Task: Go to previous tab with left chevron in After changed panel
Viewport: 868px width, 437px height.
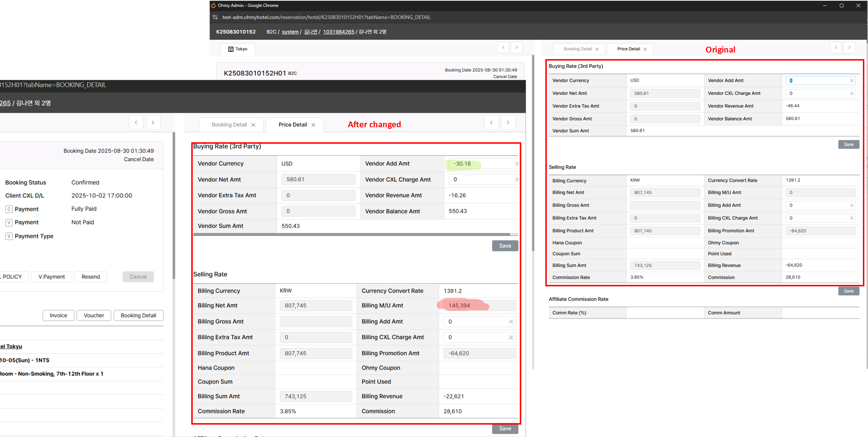Action: click(491, 123)
